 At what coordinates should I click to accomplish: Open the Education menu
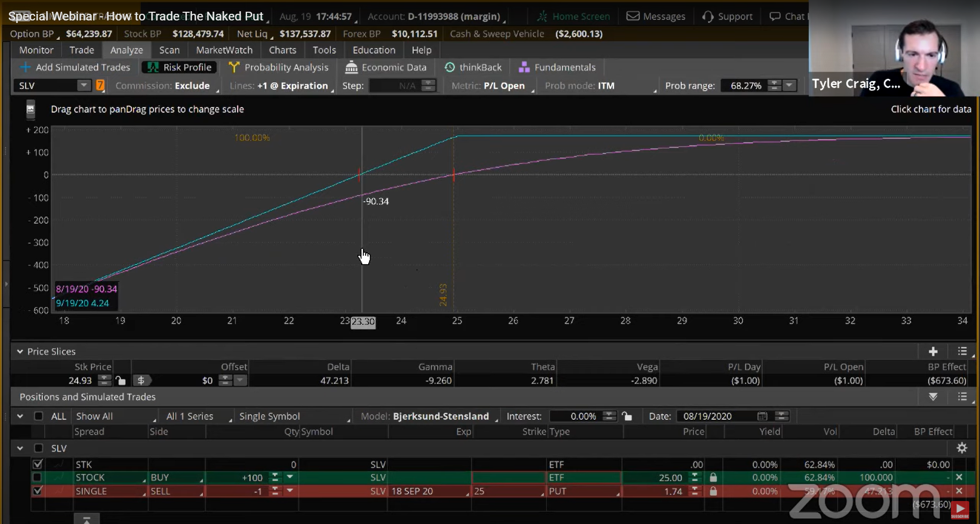(373, 50)
